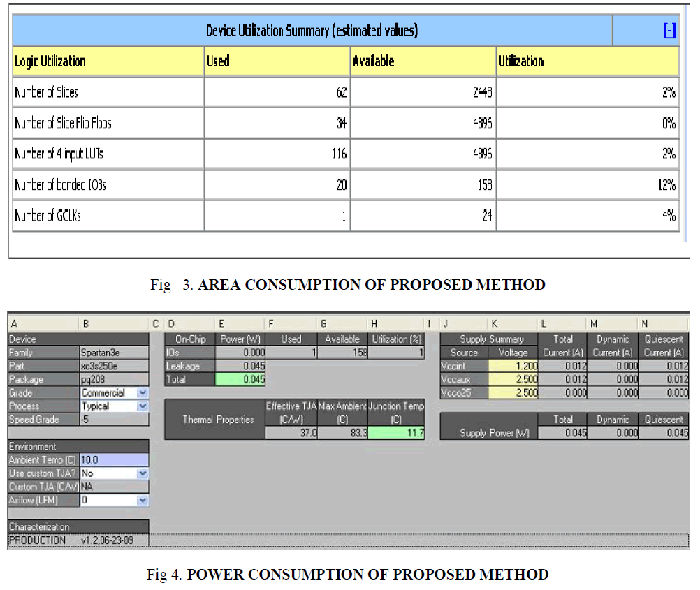
Task: Select the Vccint voltage cell 1.200
Action: tap(513, 367)
